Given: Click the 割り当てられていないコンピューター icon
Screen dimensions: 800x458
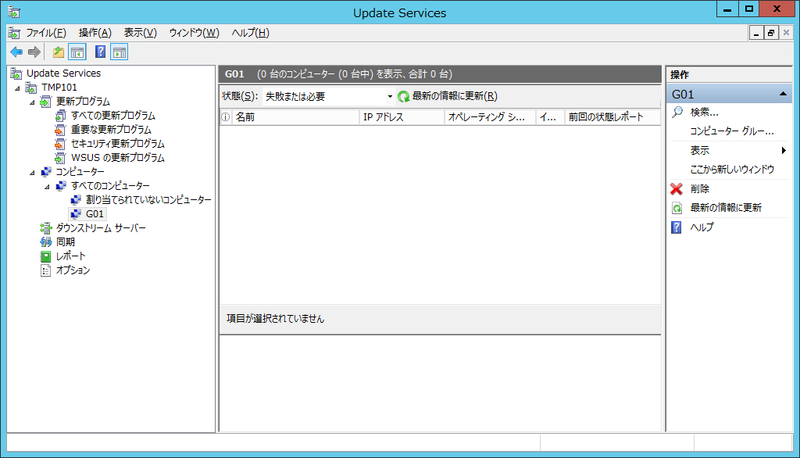Looking at the screenshot, I should [x=76, y=200].
